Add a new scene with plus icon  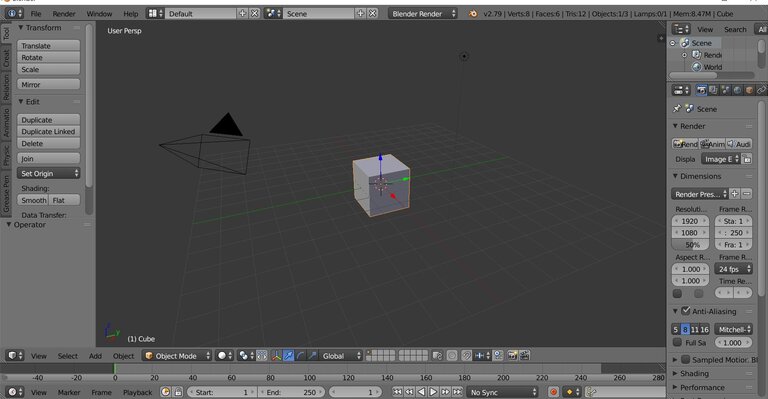click(x=360, y=14)
